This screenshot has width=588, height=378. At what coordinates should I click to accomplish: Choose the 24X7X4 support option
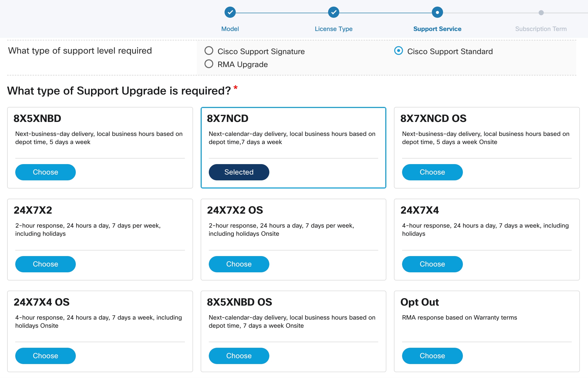[x=432, y=264]
